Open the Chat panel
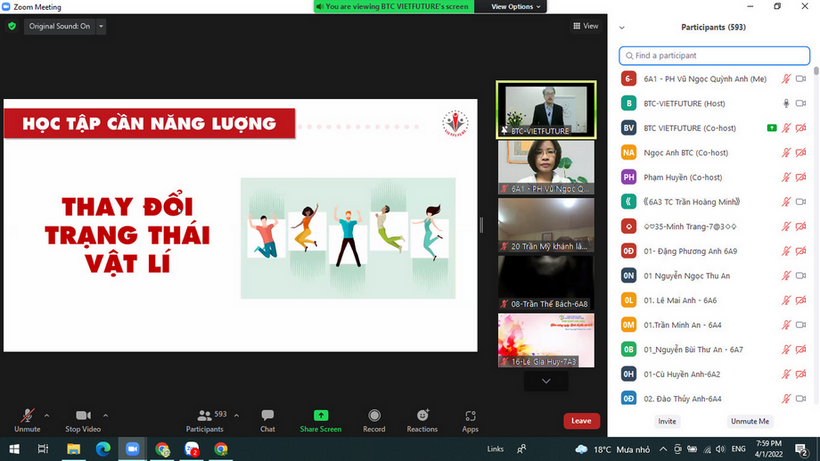820x461 pixels. click(x=267, y=415)
